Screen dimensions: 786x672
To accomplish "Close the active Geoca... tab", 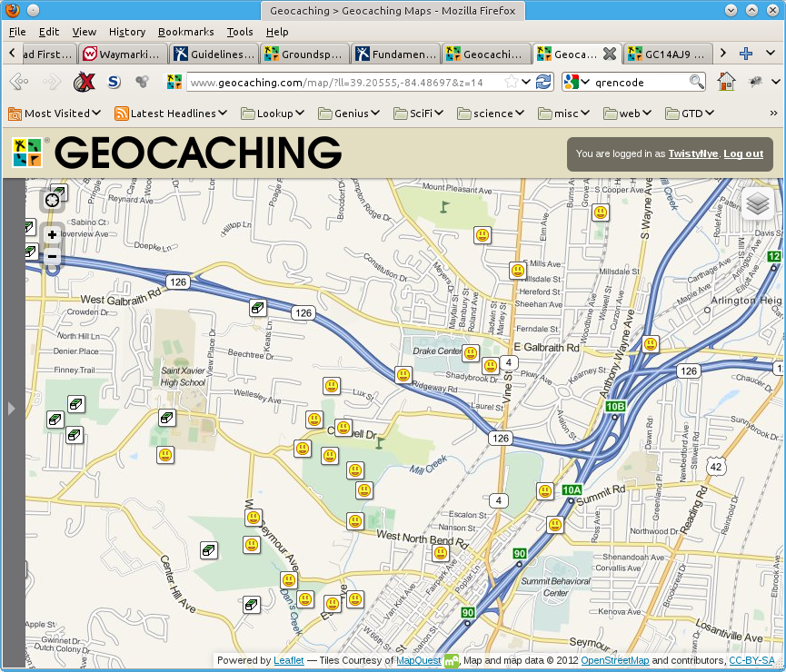I will click(610, 54).
